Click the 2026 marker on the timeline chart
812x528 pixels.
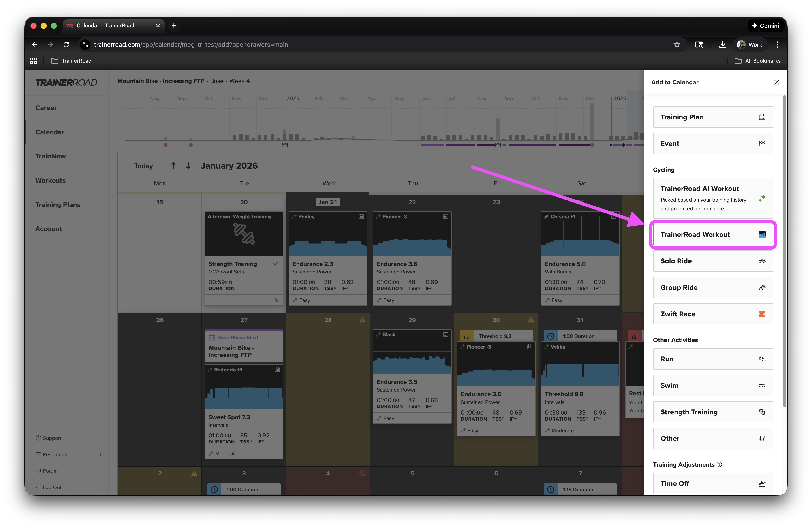click(x=620, y=99)
